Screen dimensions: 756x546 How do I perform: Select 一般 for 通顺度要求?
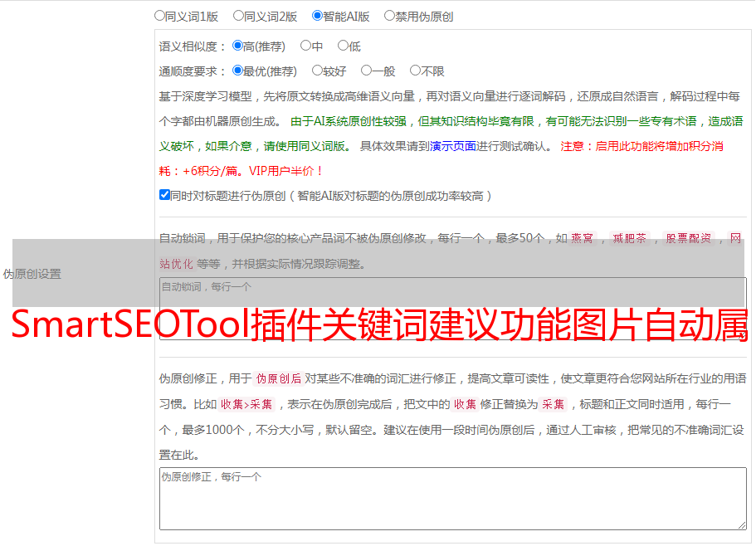366,71
